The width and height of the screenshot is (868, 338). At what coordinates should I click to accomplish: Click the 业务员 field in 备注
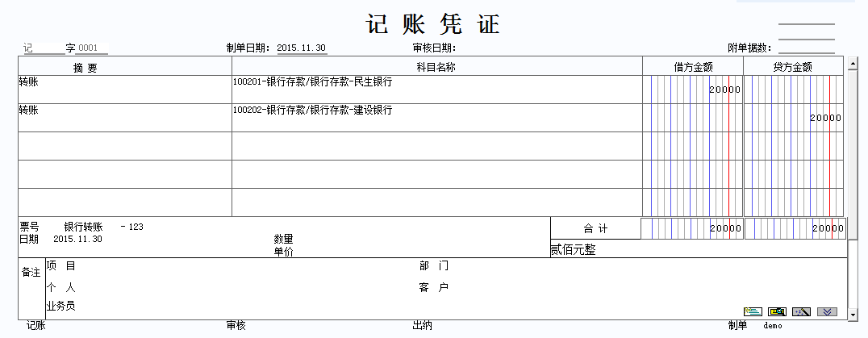coord(61,306)
